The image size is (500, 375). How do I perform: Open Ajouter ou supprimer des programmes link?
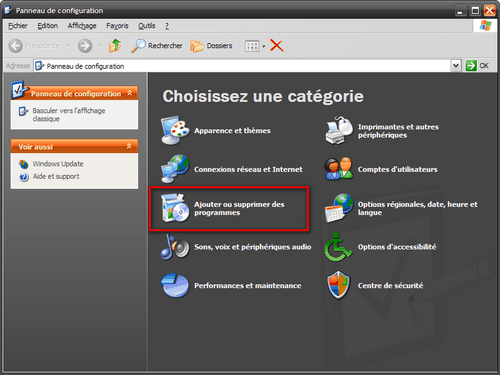239,208
